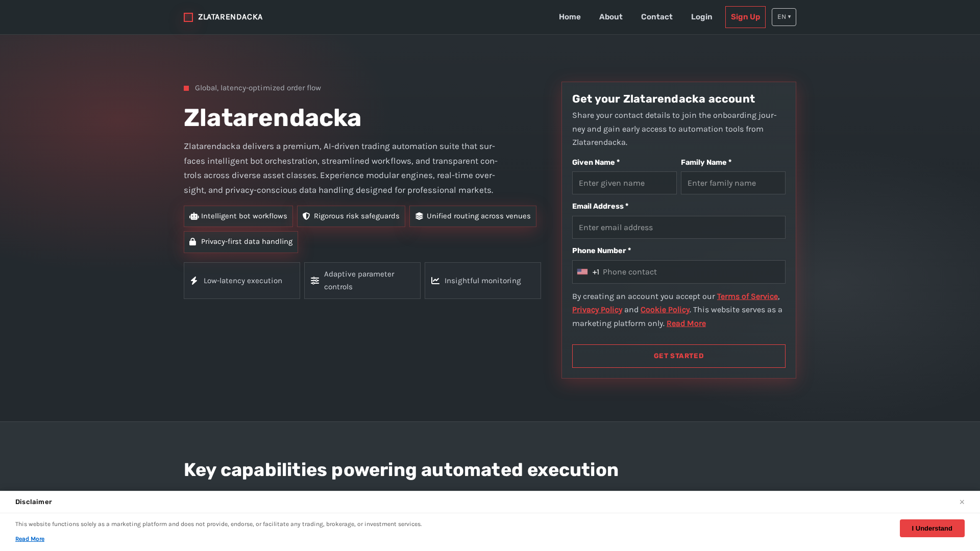Click the GET STARTED button
This screenshot has height=551, width=980.
click(679, 356)
